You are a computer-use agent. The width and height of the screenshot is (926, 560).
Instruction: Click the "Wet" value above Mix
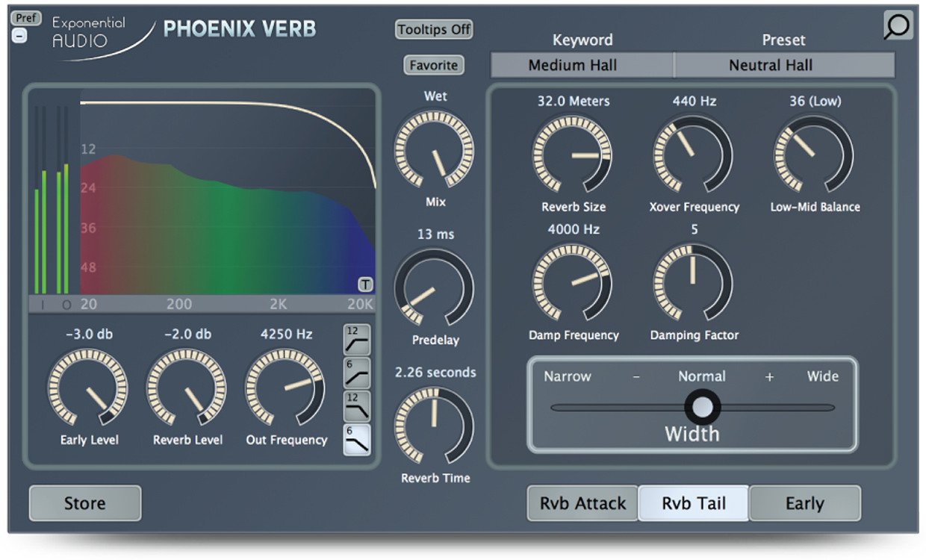pos(435,96)
